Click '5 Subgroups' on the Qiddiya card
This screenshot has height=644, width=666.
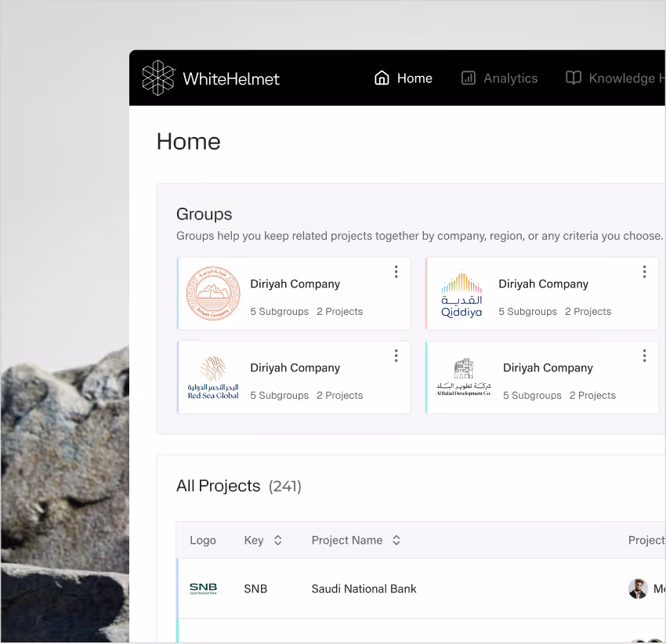(x=527, y=311)
